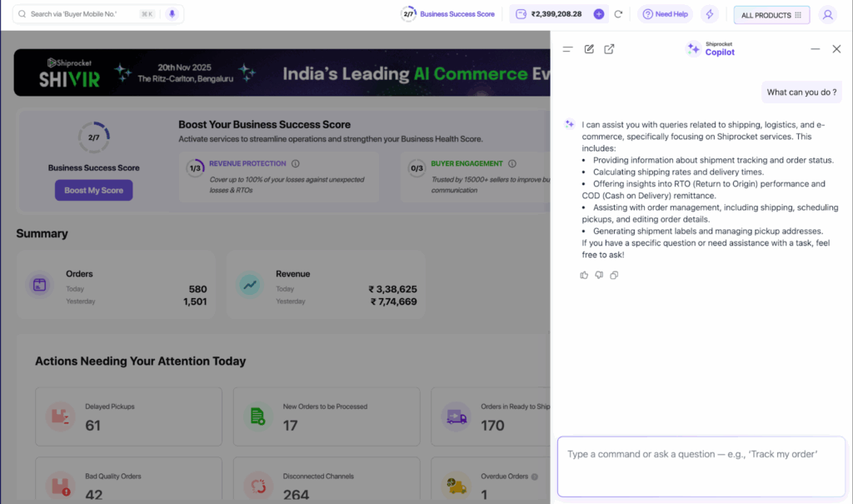Open the Delayed Pickups card
Viewport: 853px width, 504px height.
click(128, 417)
